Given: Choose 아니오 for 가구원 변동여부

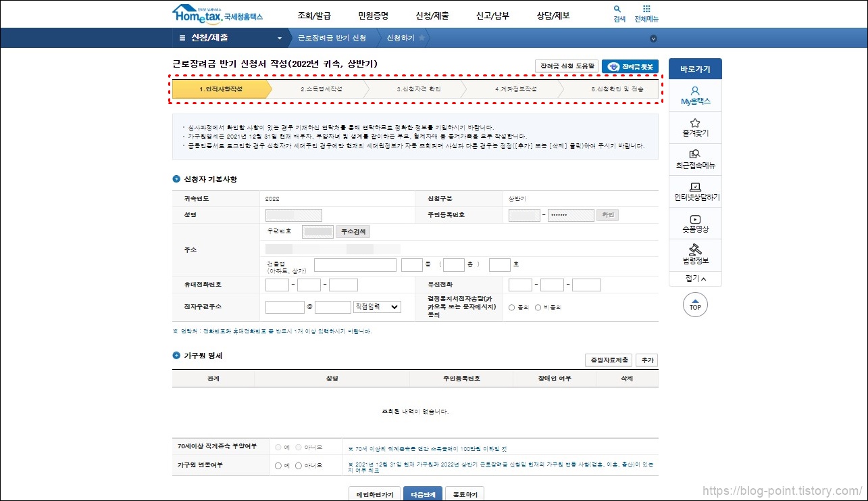Looking at the screenshot, I should click(x=299, y=465).
